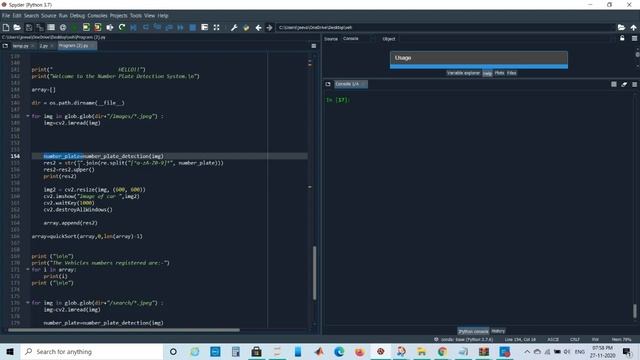
Task: Switch to Plots pane tab
Action: pos(499,73)
